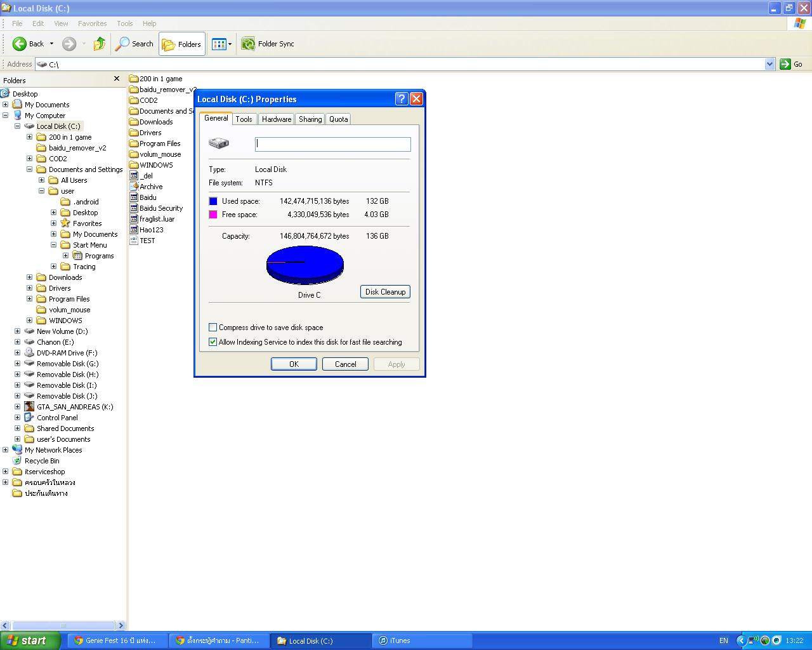
Task: Open the Back history dropdown arrow
Action: tap(52, 44)
